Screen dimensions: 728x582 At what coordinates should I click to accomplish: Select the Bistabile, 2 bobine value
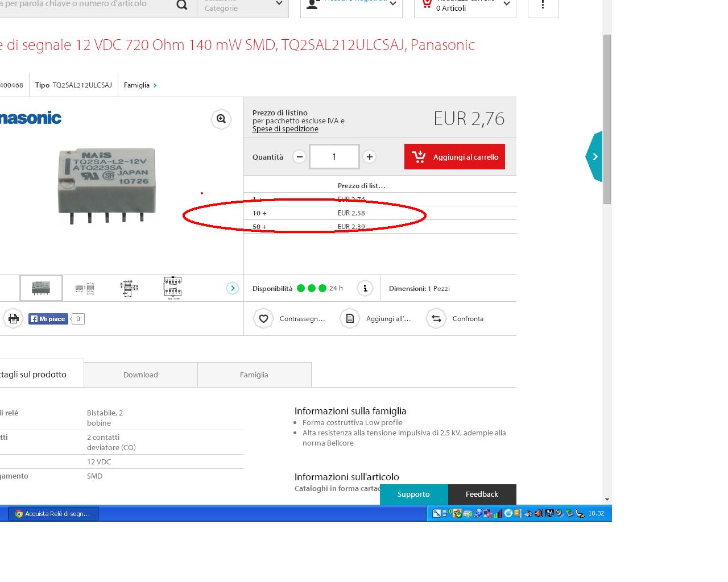pos(105,418)
